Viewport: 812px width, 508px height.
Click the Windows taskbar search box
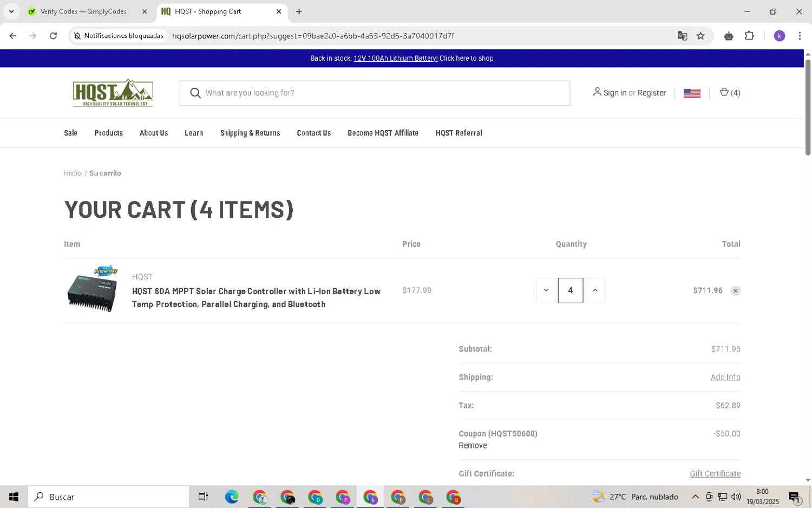108,497
